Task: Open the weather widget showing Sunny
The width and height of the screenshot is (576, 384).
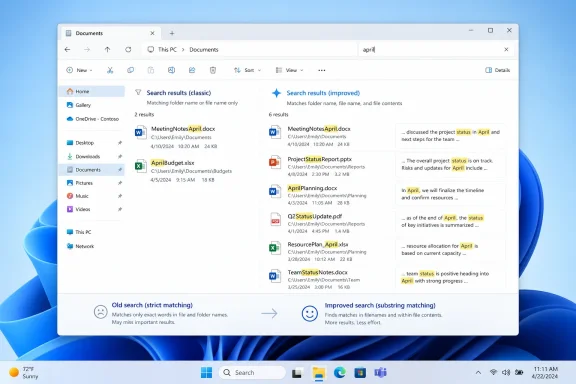Action: click(24, 373)
